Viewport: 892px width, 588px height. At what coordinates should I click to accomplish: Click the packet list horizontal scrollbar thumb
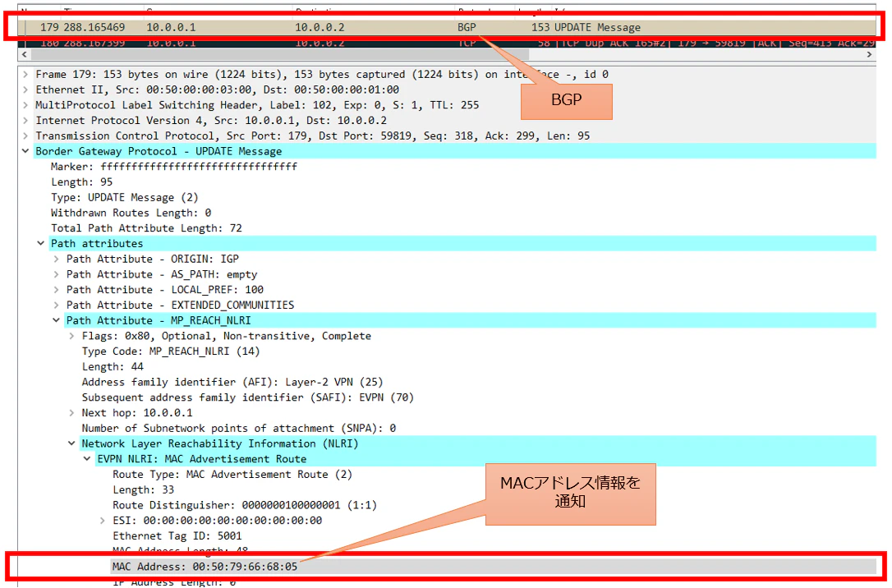pyautogui.click(x=280, y=54)
